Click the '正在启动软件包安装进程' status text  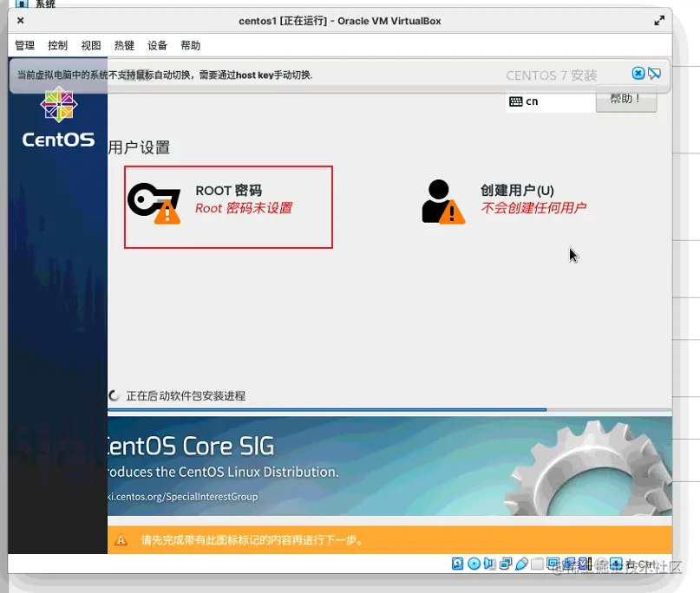tap(186, 396)
